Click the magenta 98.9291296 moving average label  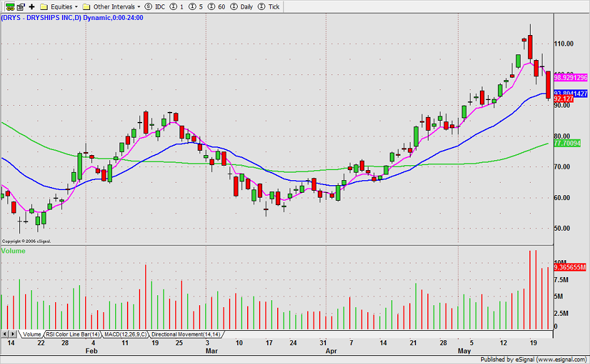tap(571, 78)
